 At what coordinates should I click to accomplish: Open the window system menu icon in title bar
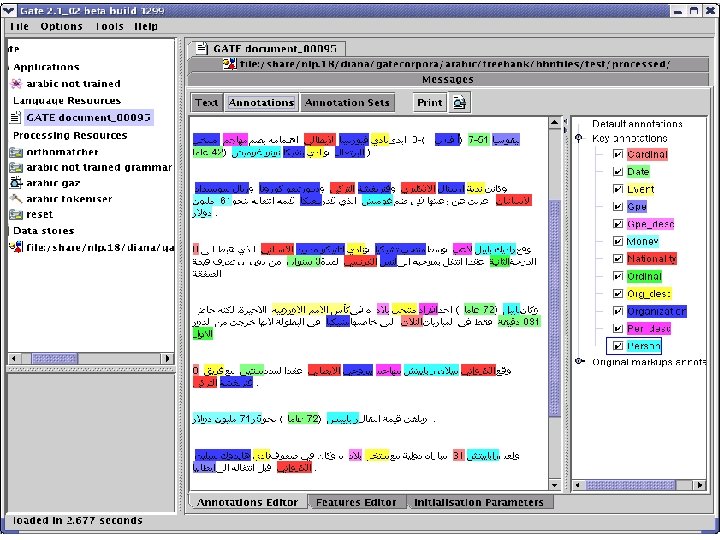point(10,10)
